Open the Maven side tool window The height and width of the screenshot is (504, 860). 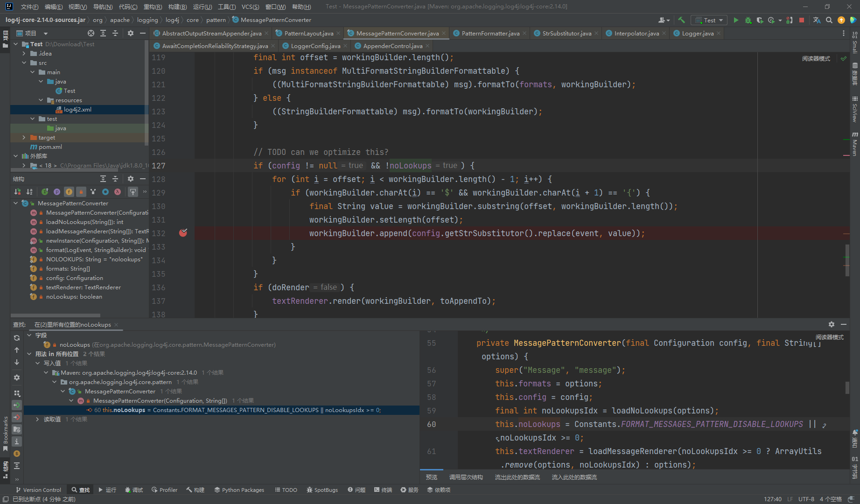click(855, 144)
